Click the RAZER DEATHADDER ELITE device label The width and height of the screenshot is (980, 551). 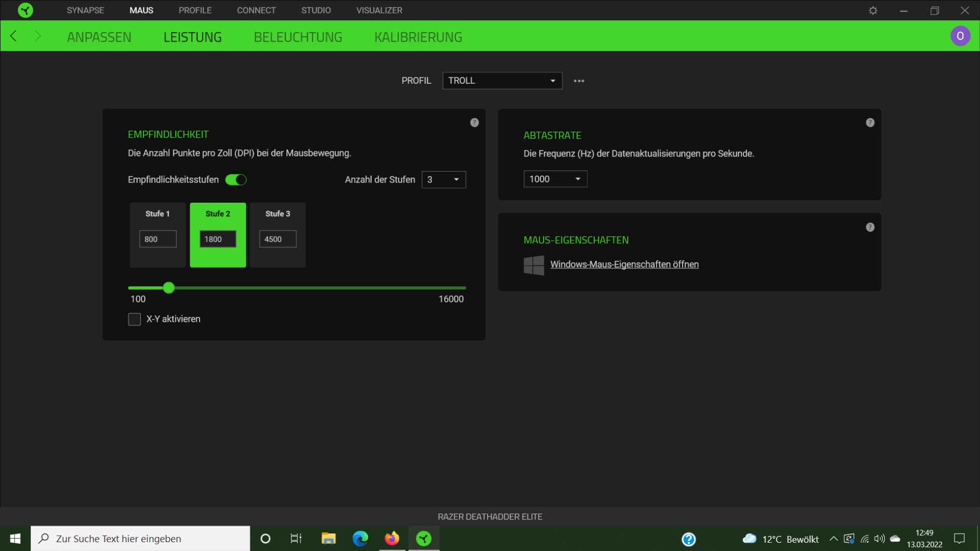click(x=490, y=517)
